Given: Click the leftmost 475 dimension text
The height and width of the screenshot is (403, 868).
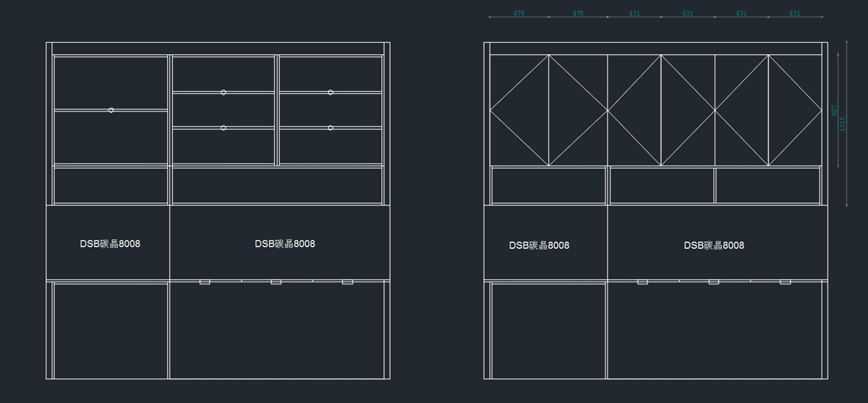Looking at the screenshot, I should pos(519,14).
